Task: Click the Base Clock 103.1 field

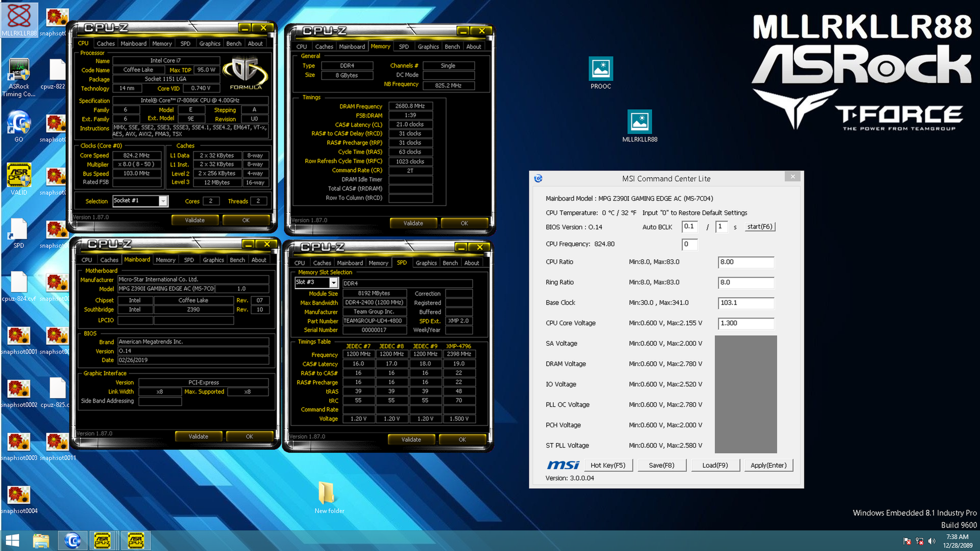Action: 746,303
